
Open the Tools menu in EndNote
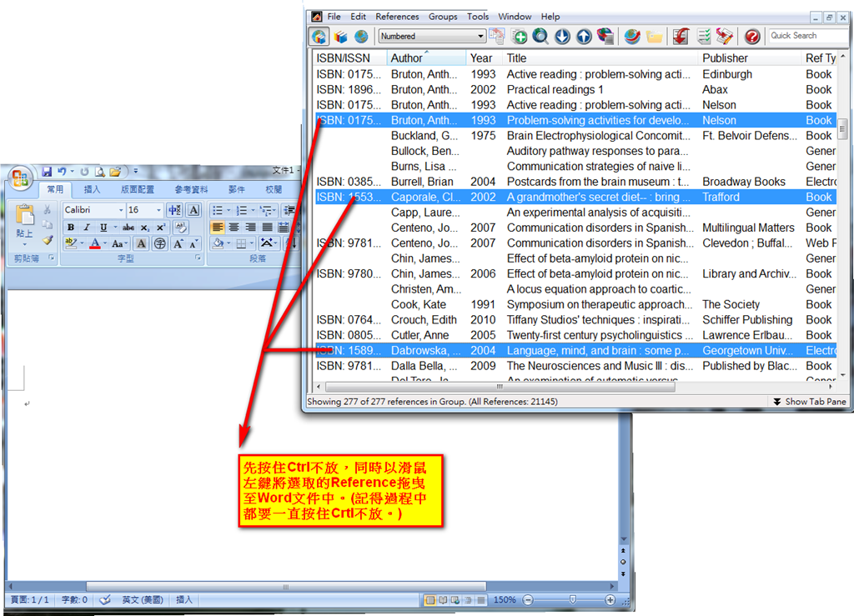478,17
